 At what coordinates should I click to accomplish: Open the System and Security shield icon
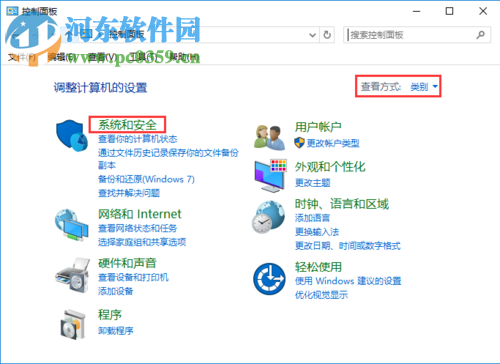[x=72, y=135]
